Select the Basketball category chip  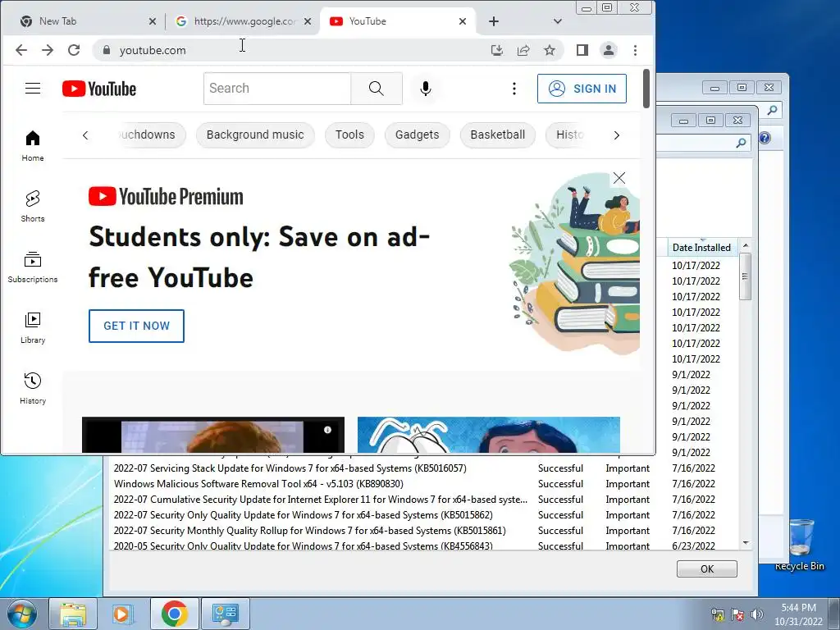[x=498, y=135]
